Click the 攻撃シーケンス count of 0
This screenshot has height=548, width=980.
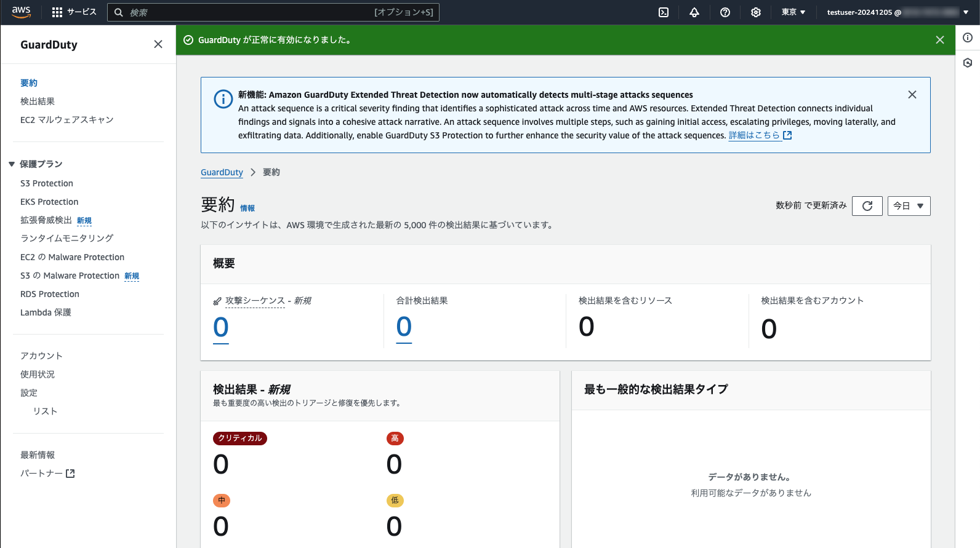tap(221, 327)
